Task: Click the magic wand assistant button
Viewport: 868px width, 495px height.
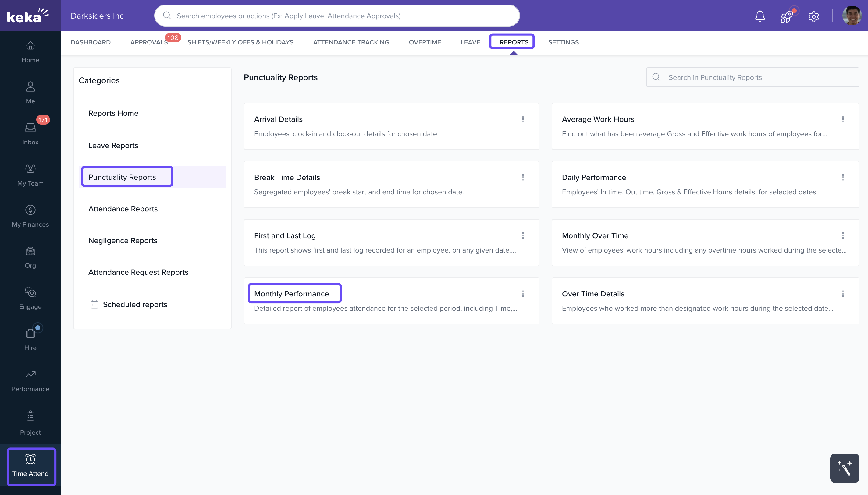Action: click(844, 468)
